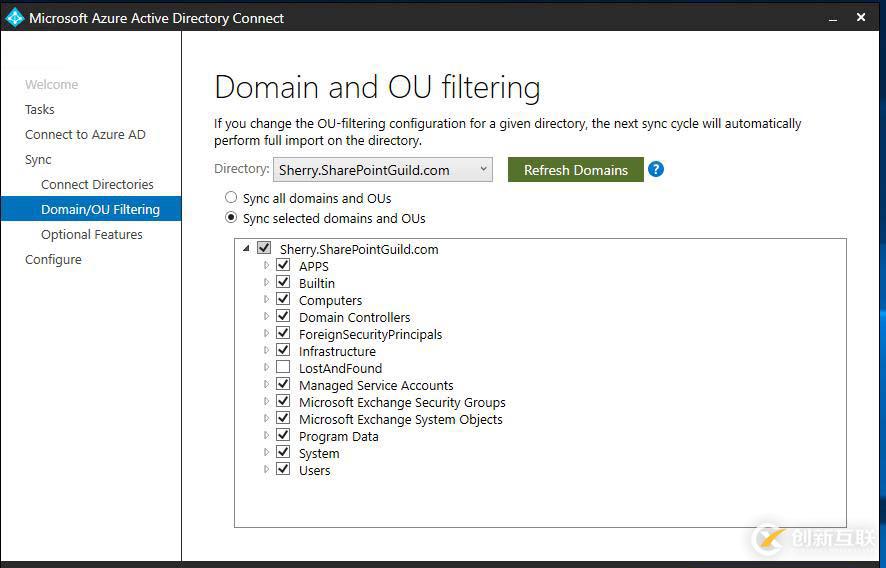886x568 pixels.
Task: Expand the Program Data tree node
Action: tap(266, 435)
